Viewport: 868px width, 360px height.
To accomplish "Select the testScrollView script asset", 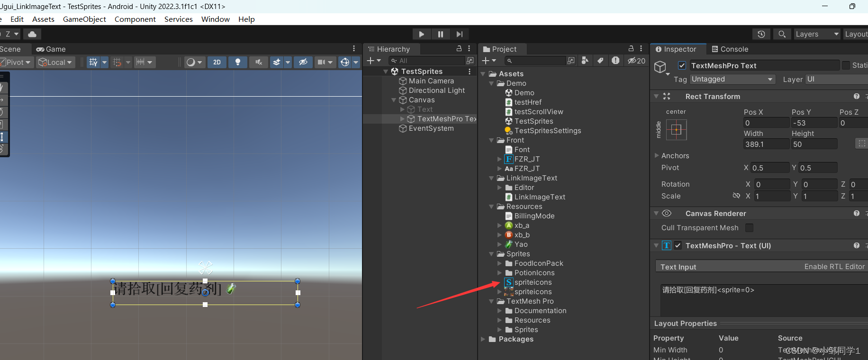I will (539, 112).
